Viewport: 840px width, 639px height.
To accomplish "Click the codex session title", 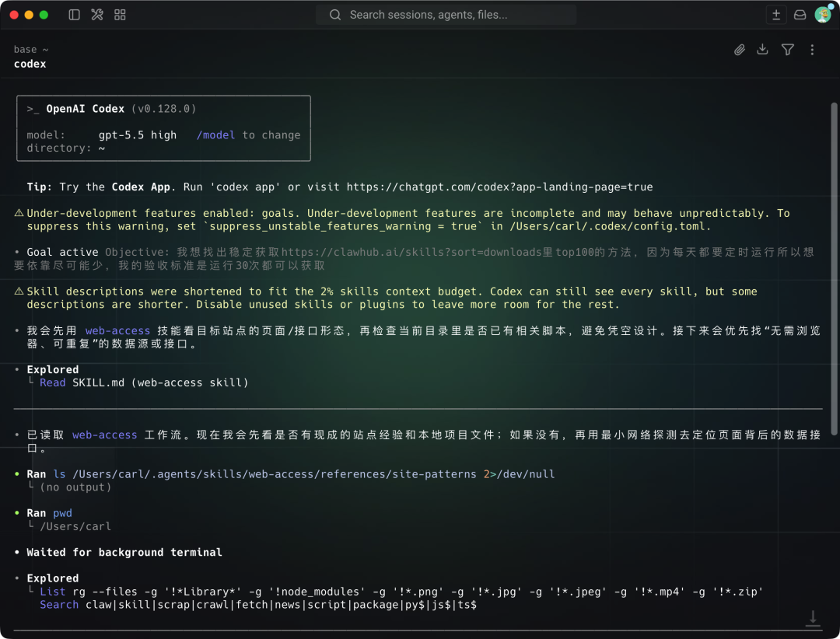I will click(x=30, y=64).
